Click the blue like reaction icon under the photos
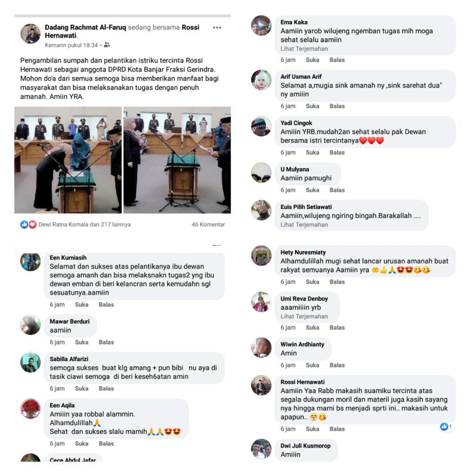Screen dimensions: 476x476 coord(24,225)
